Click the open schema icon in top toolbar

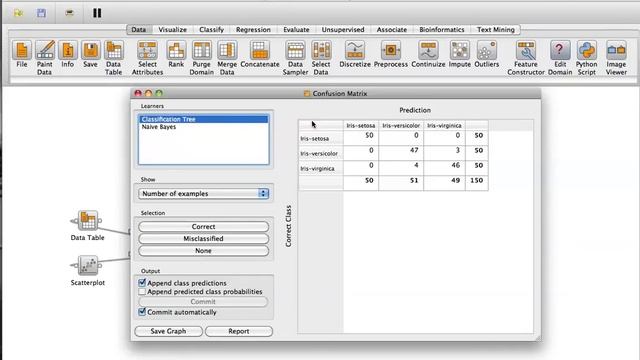point(18,13)
